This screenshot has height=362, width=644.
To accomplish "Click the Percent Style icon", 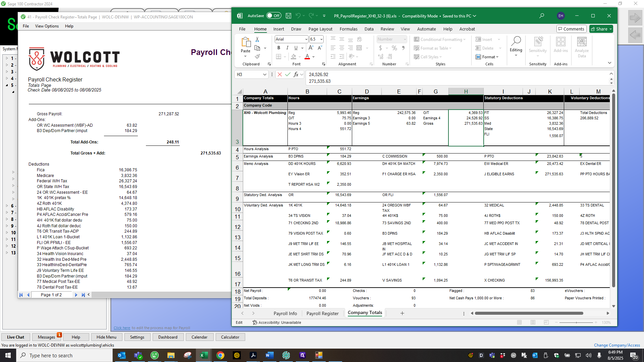I will tap(394, 48).
